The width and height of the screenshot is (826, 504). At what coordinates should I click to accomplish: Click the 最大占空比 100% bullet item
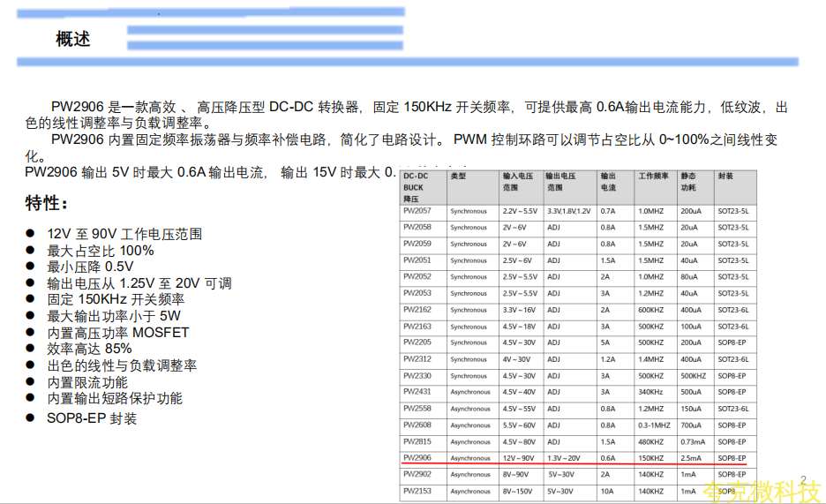point(100,251)
